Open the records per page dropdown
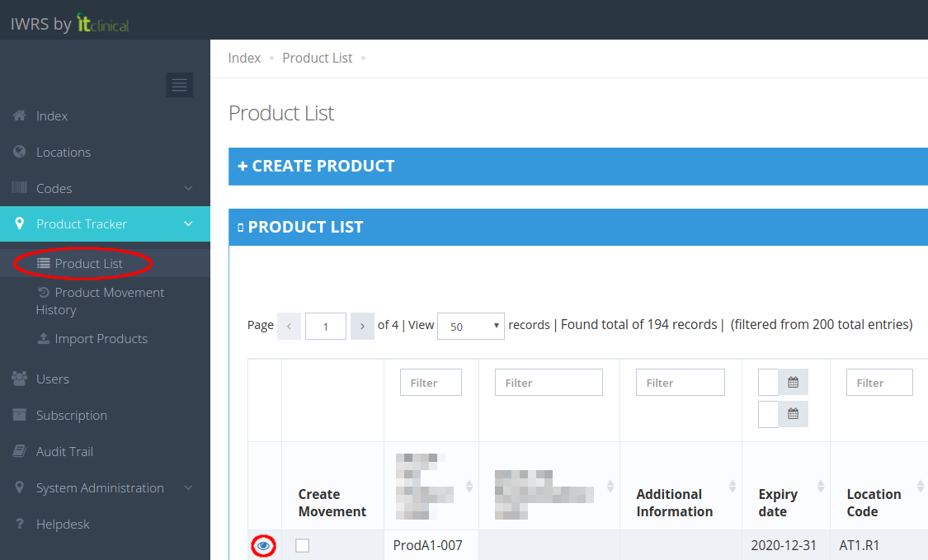The image size is (928, 560). click(x=470, y=326)
